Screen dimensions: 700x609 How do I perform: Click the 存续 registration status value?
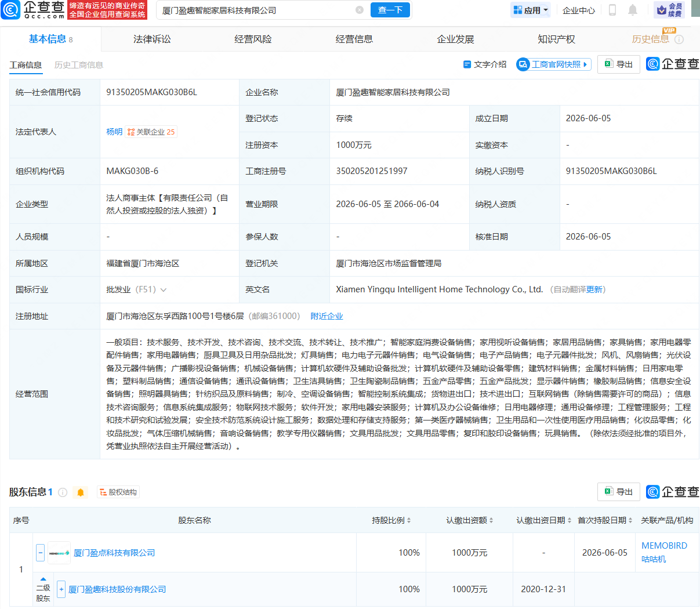[x=344, y=118]
